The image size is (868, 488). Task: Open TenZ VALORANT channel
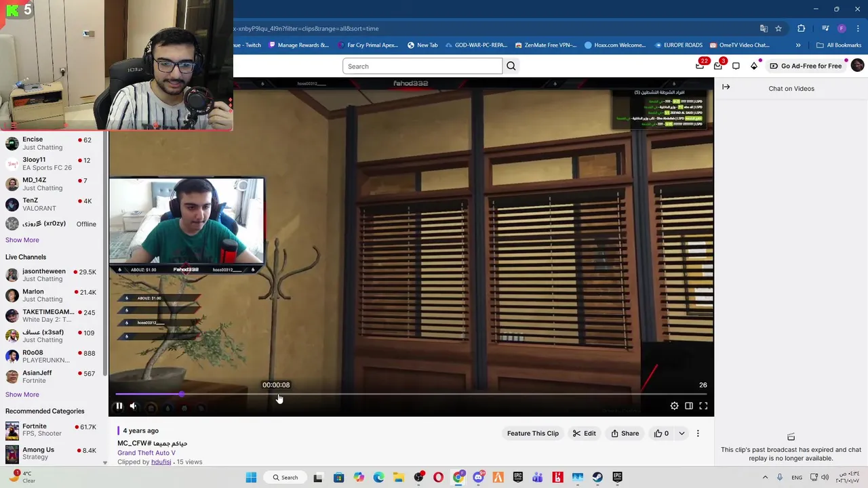pos(51,204)
